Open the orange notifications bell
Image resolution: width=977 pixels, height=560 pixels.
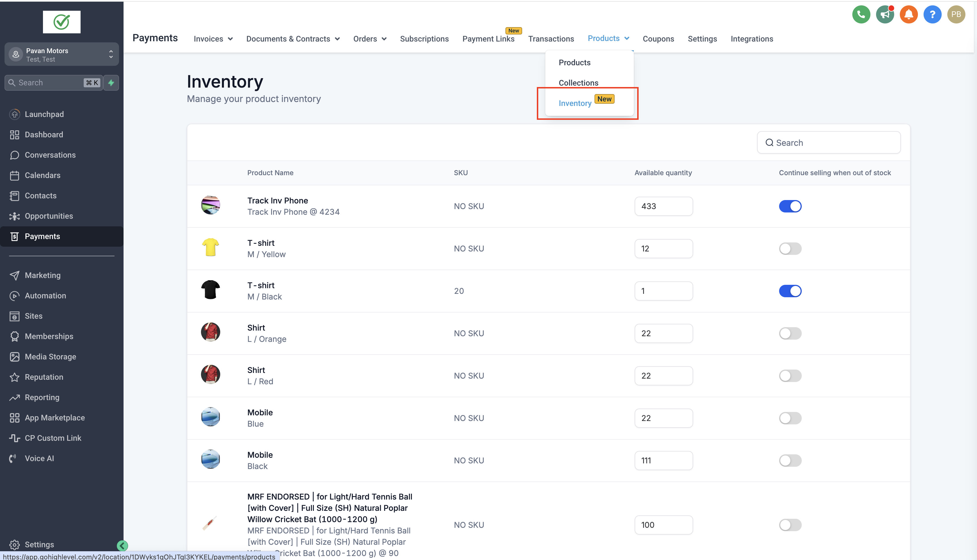(909, 15)
